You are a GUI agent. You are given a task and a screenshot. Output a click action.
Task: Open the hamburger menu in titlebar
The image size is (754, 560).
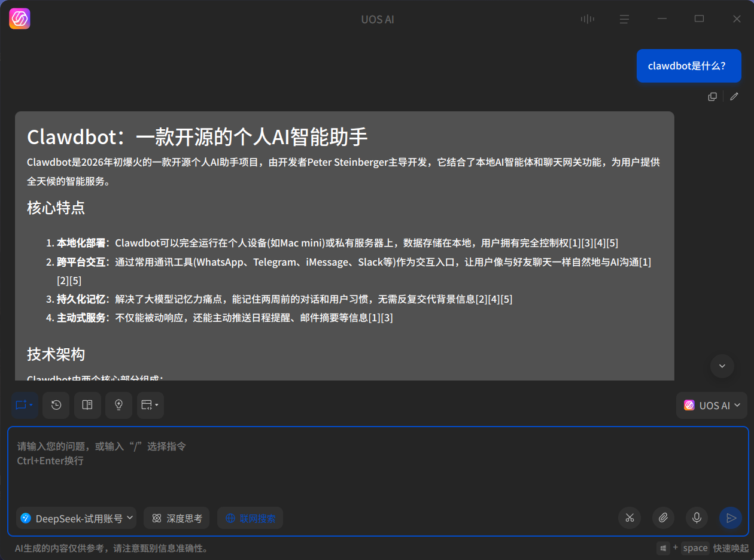(x=624, y=19)
